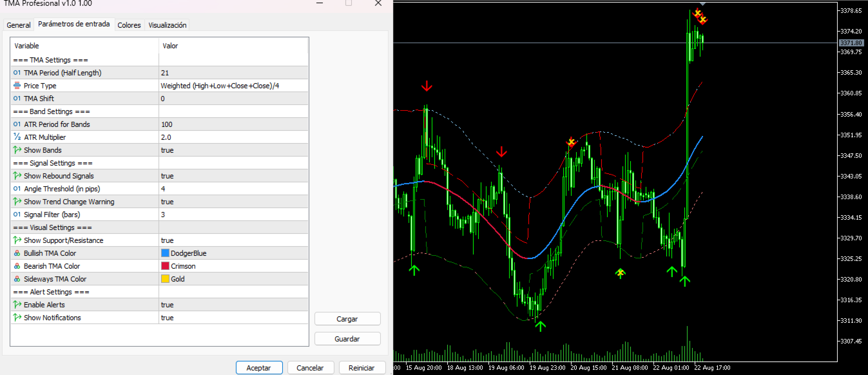The width and height of the screenshot is (868, 375).
Task: Select the === TMA Settings === row
Action: click(x=159, y=60)
